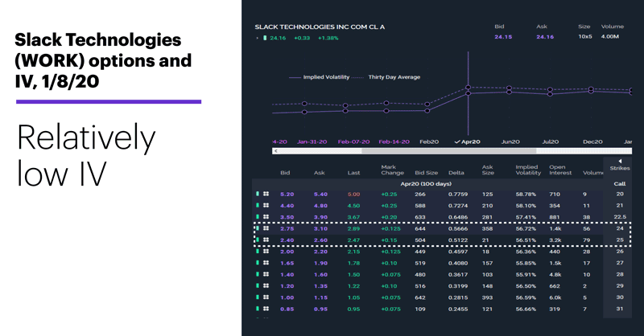This screenshot has height=336, width=644.
Task: Expand the arrow left of the 24.16 quote
Action: coord(257,38)
